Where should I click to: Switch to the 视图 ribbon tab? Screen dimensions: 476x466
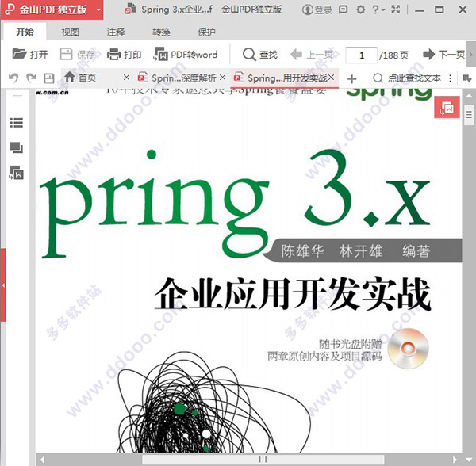coord(70,32)
